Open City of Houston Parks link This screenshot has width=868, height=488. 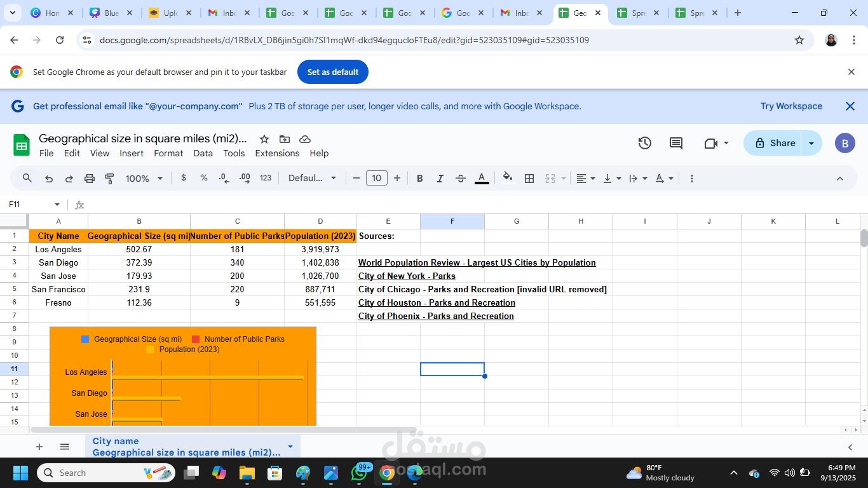pos(437,302)
